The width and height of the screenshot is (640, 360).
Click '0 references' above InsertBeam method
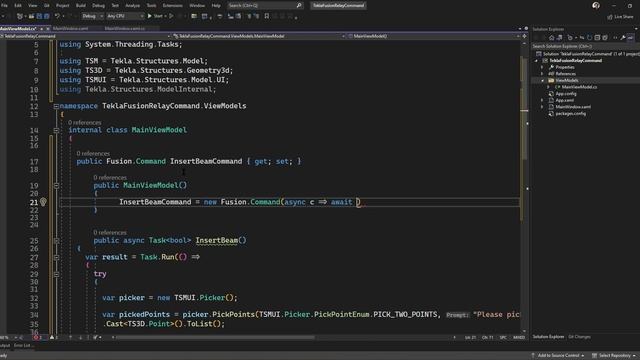tap(110, 232)
